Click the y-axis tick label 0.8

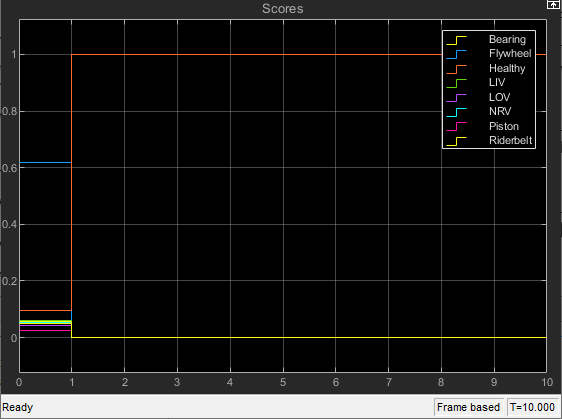(9, 111)
